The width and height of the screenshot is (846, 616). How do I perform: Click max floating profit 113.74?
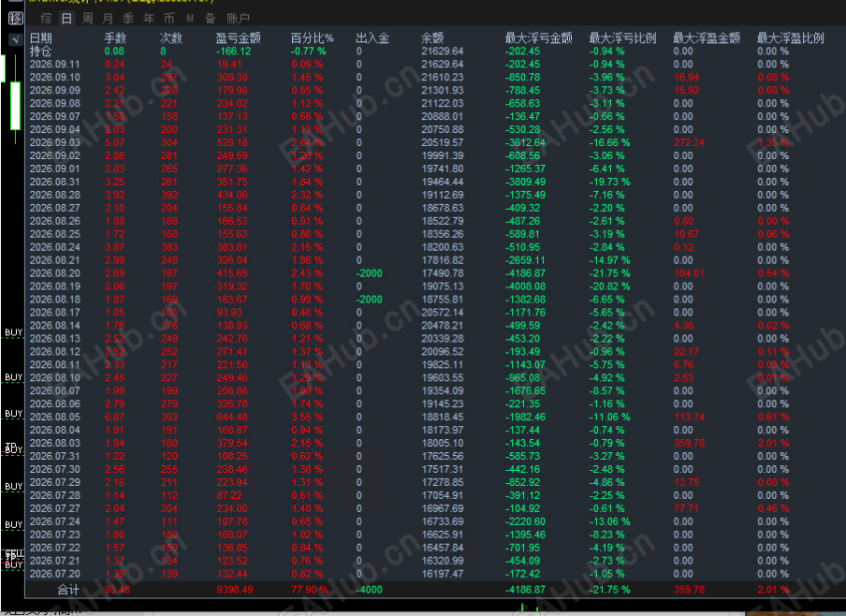(x=689, y=417)
